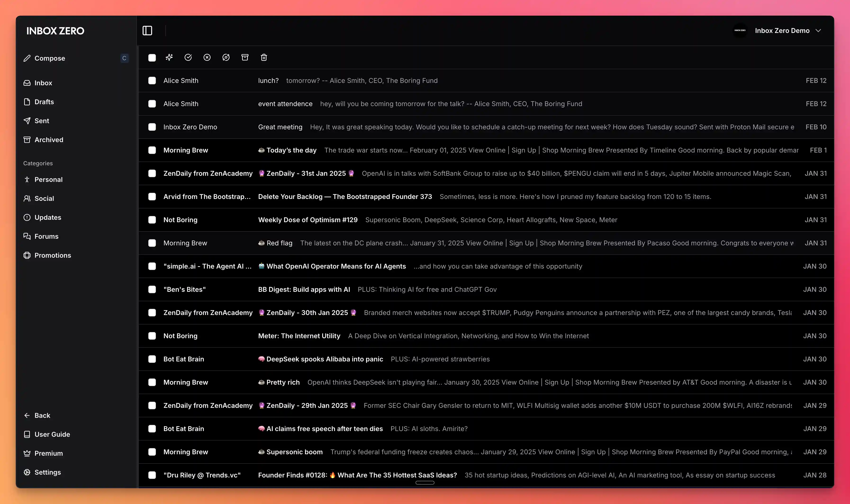Archive selected emails with the archive box icon
Viewport: 850px width, 504px height.
(x=245, y=57)
